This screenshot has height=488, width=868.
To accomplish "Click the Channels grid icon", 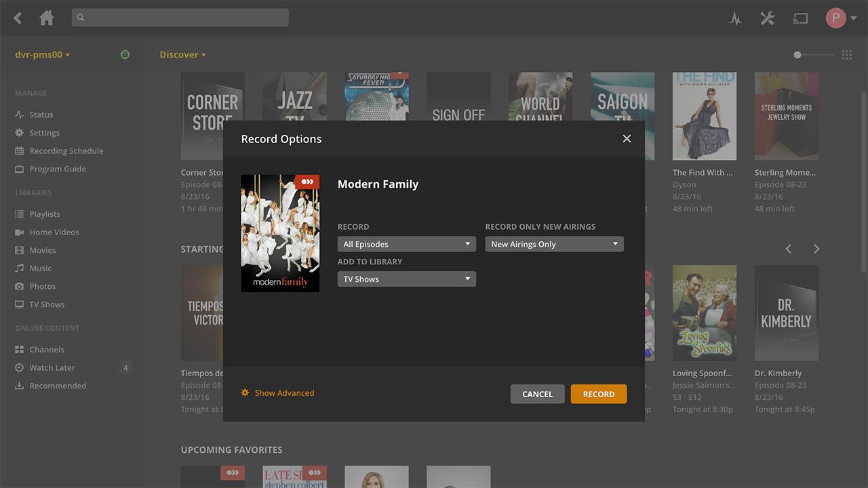I will click(x=19, y=350).
